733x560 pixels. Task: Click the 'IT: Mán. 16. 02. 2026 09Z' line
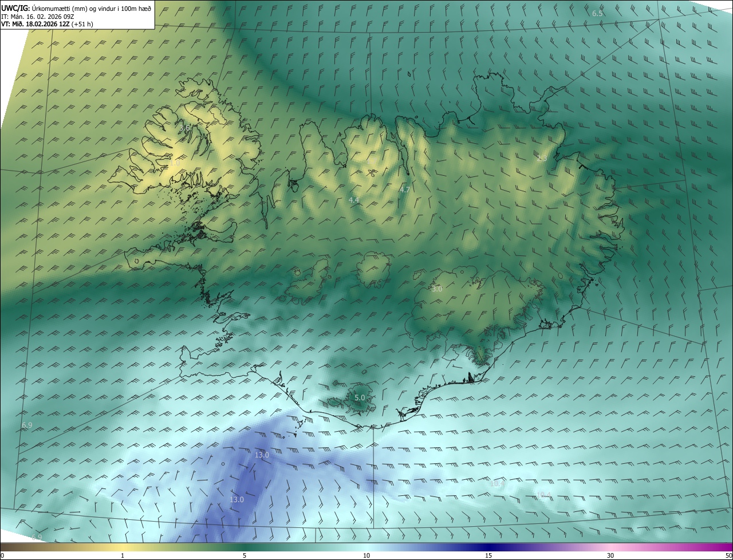[x=37, y=16]
